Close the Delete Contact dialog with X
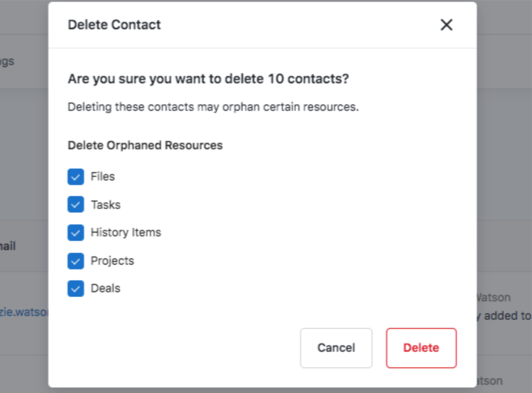Viewport: 532px width, 393px height. [x=446, y=25]
